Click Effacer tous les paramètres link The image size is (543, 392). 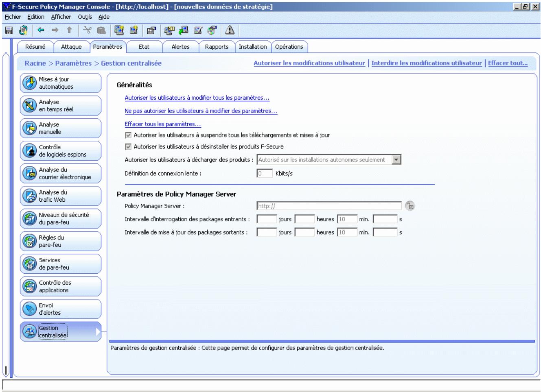163,124
